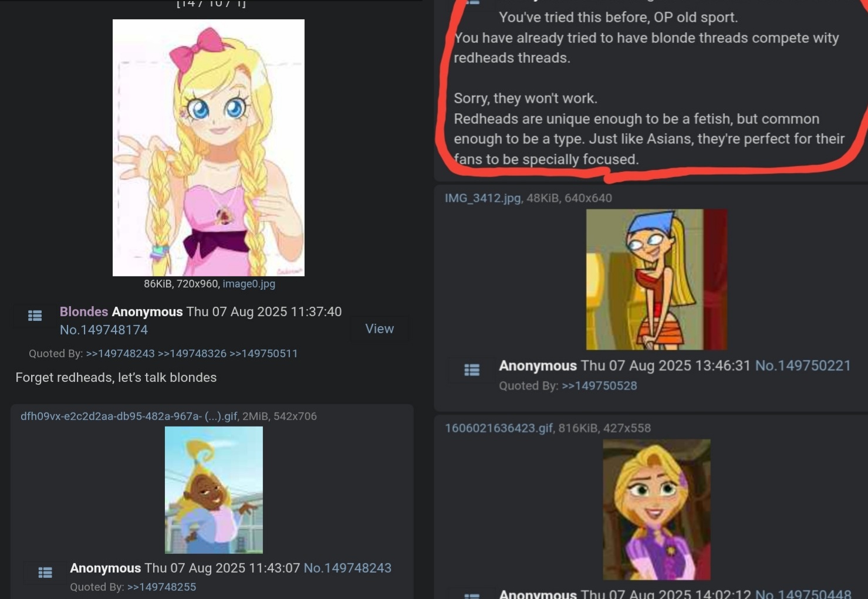Open image0.jpg file link
Image resolution: width=868 pixels, height=599 pixels.
pos(249,284)
